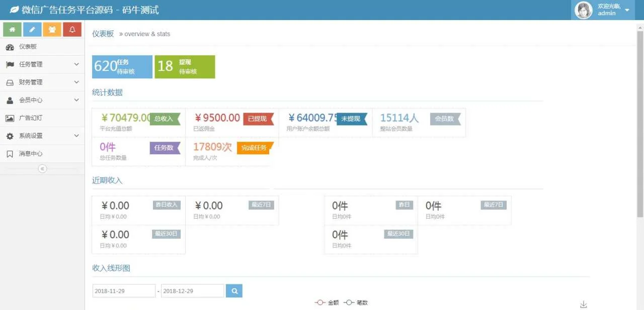Click the orange users icon button
The height and width of the screenshot is (310, 644).
click(x=52, y=30)
